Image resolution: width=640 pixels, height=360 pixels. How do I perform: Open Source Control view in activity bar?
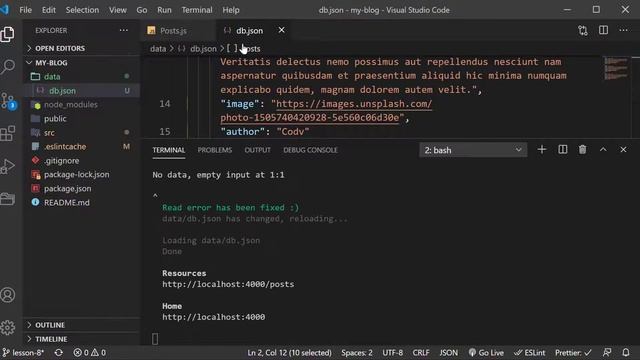pos(8,100)
